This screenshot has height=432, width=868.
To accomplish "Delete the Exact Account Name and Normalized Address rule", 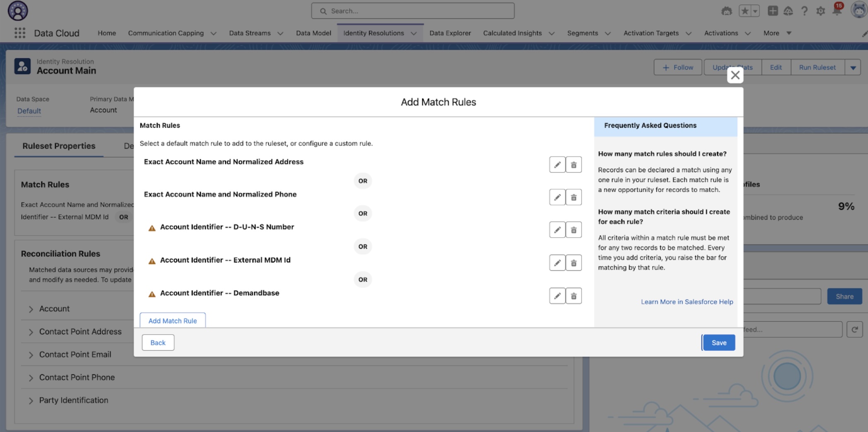I will 574,165.
